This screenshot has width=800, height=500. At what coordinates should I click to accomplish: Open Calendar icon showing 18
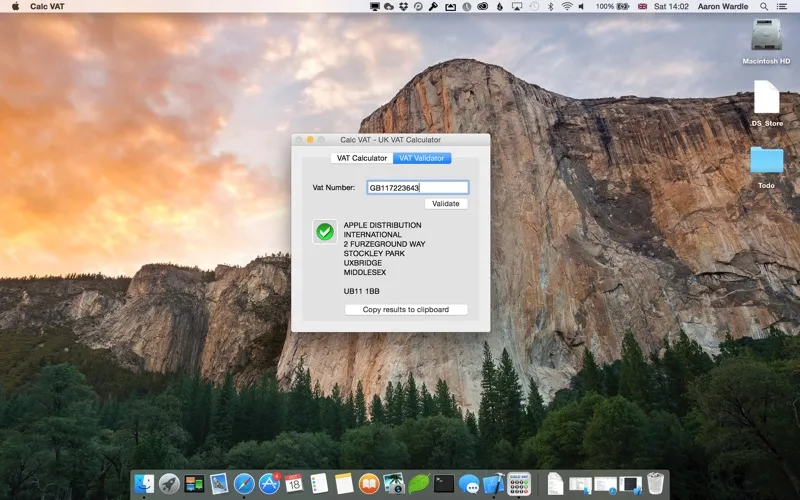pyautogui.click(x=294, y=483)
